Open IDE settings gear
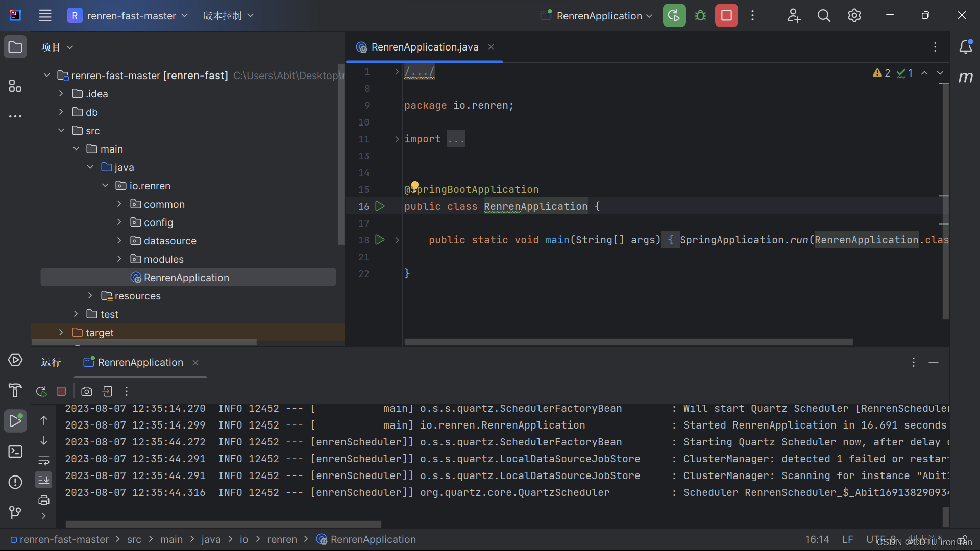Image resolution: width=980 pixels, height=551 pixels. [x=854, y=15]
